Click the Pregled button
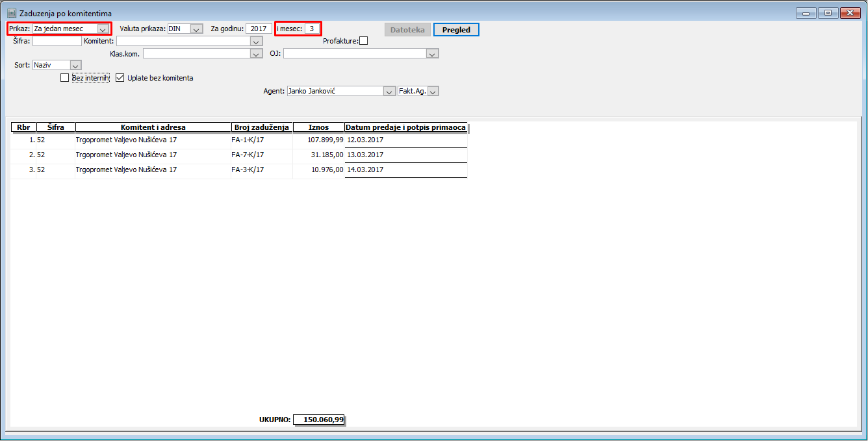The height and width of the screenshot is (441, 868). tap(456, 30)
